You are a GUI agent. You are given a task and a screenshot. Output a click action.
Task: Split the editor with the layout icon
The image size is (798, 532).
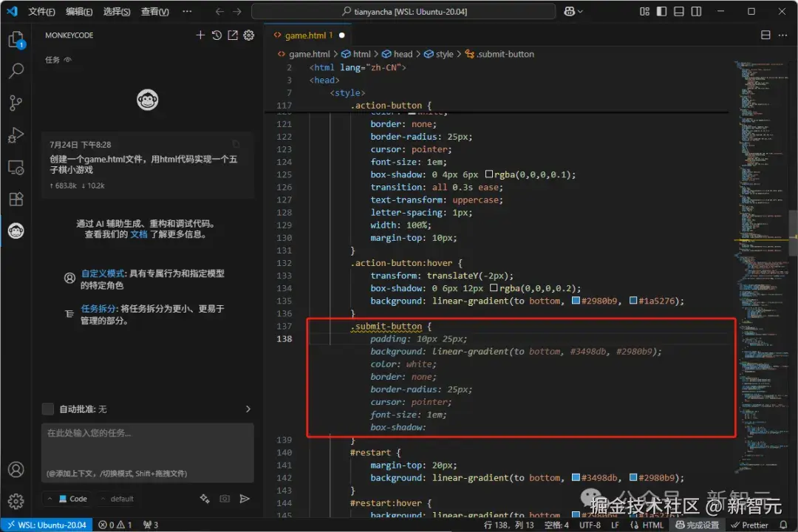(x=765, y=35)
